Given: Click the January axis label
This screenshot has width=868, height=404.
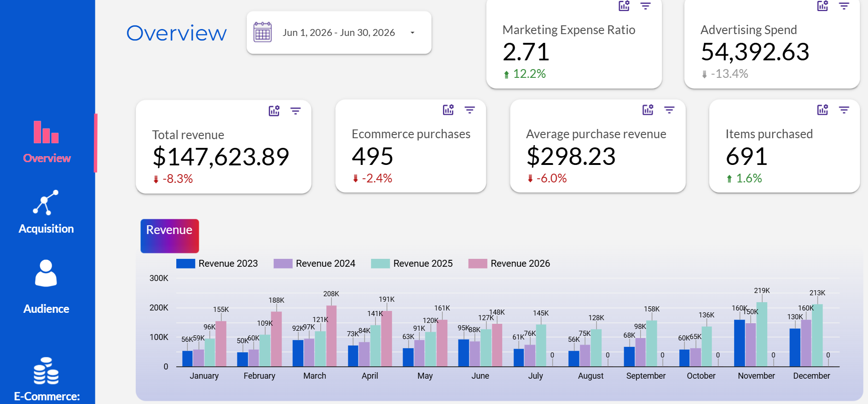Looking at the screenshot, I should (204, 376).
